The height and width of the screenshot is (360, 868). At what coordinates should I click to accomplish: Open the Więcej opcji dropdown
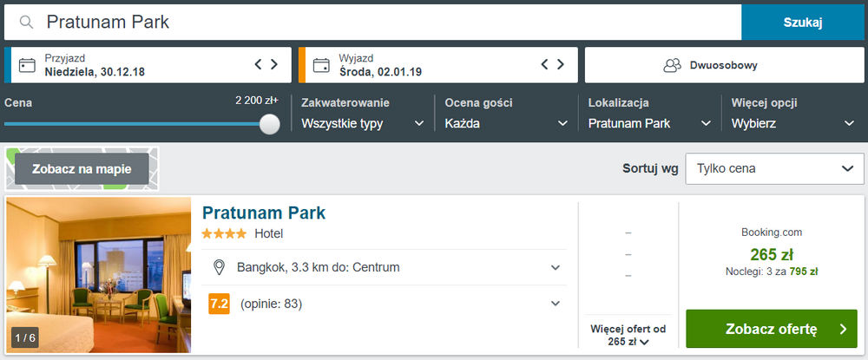pyautogui.click(x=793, y=123)
